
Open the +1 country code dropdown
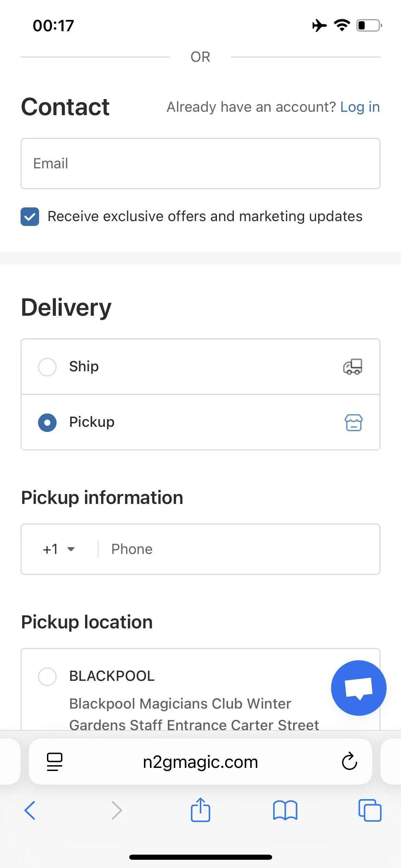point(59,549)
